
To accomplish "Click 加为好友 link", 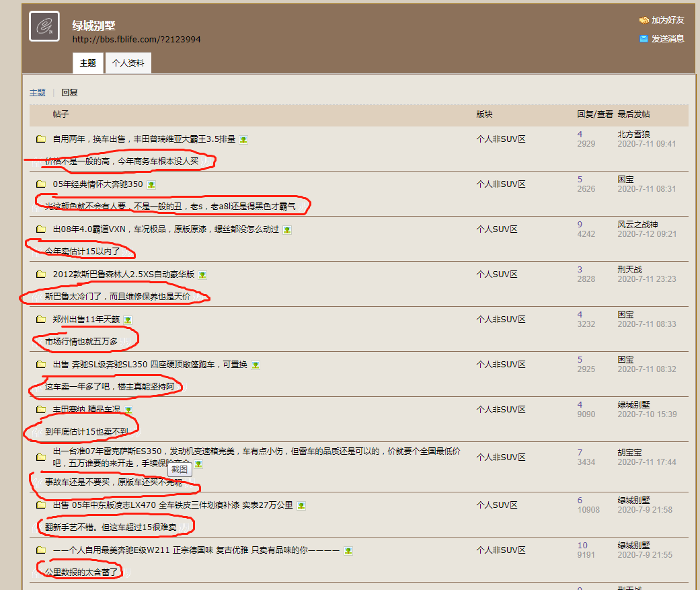I will 668,20.
